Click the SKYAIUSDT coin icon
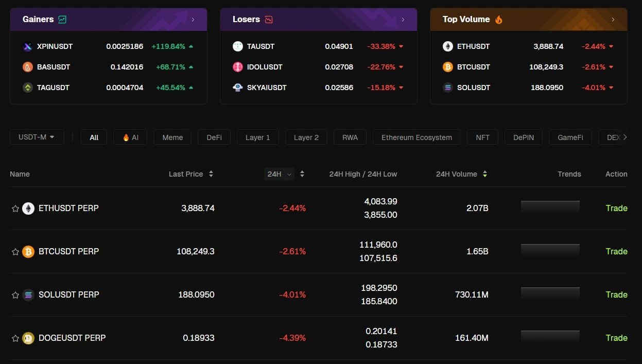Viewport: 642px width, 364px height. [x=237, y=88]
